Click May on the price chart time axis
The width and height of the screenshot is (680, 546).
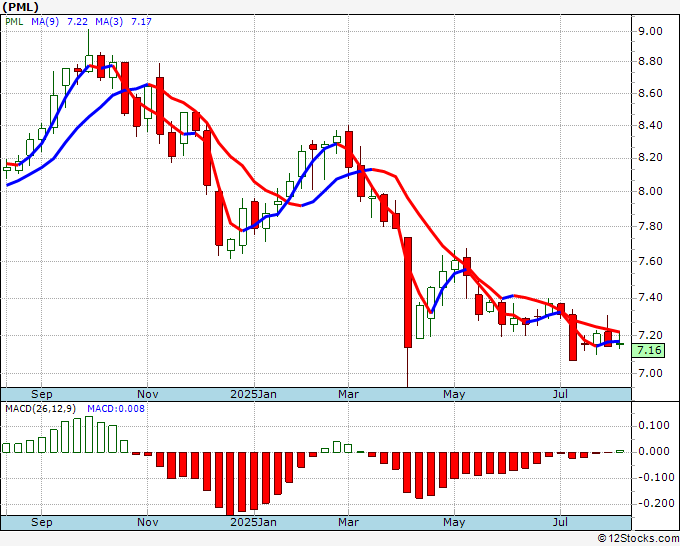tap(454, 394)
